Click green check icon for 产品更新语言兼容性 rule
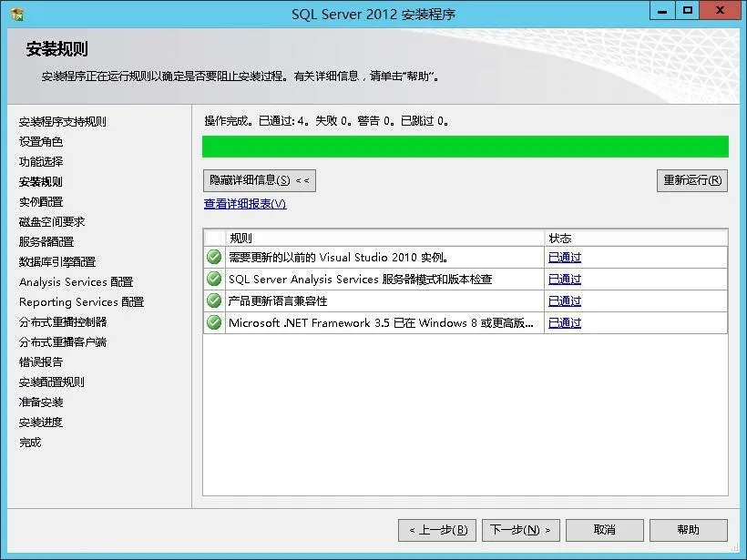The width and height of the screenshot is (747, 560). tap(213, 300)
